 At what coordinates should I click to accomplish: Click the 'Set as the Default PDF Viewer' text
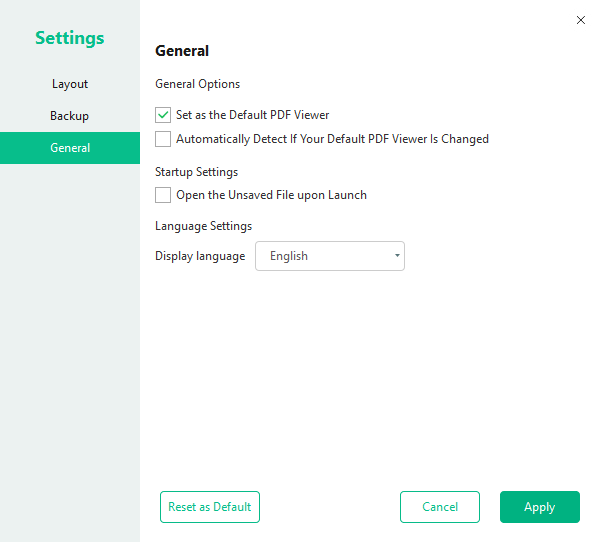(x=253, y=115)
